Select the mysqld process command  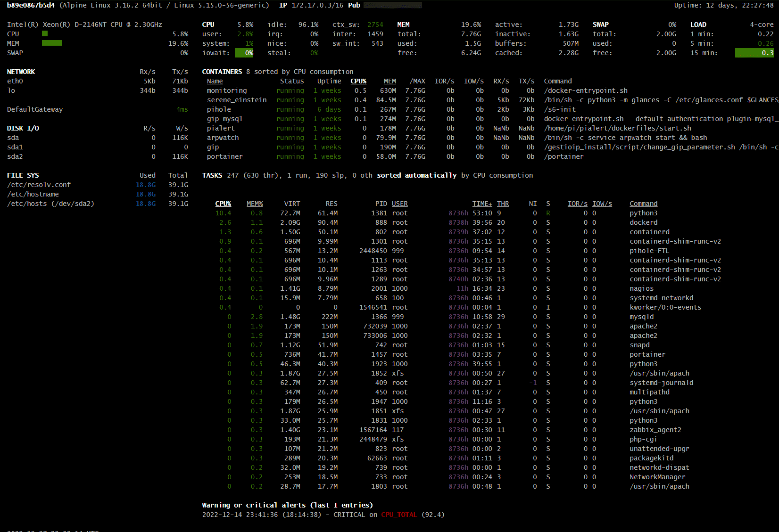(x=641, y=317)
